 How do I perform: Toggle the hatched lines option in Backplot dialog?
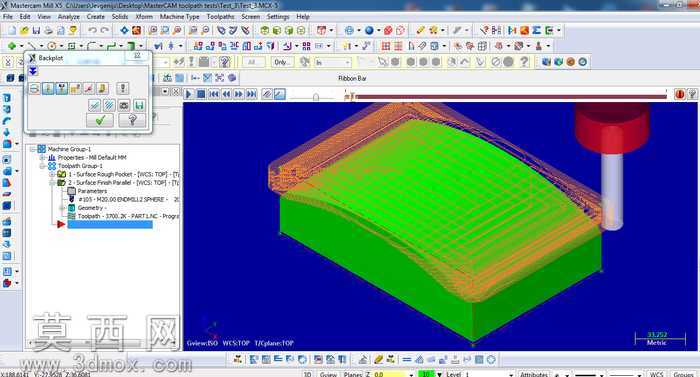(109, 105)
